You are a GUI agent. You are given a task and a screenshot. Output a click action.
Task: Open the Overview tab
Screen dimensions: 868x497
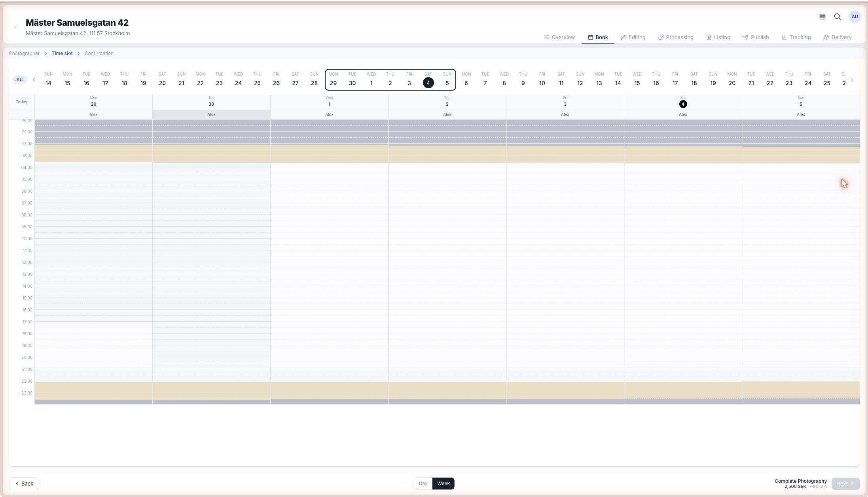click(559, 37)
